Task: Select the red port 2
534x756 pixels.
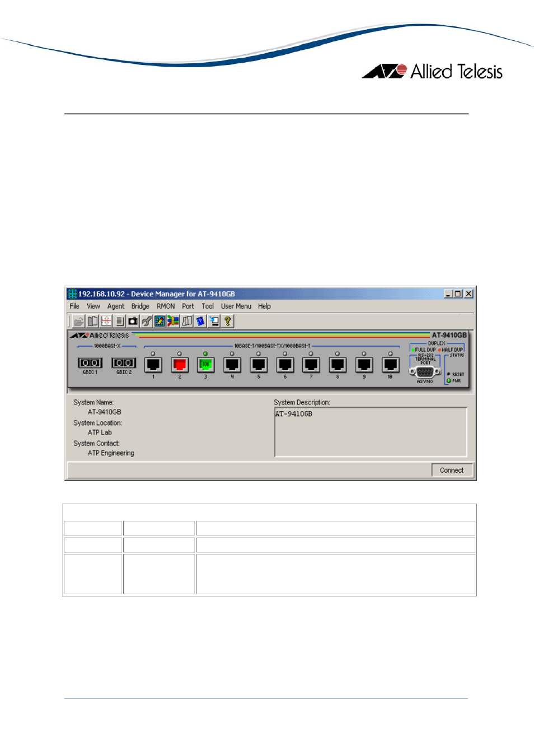Action: [179, 365]
